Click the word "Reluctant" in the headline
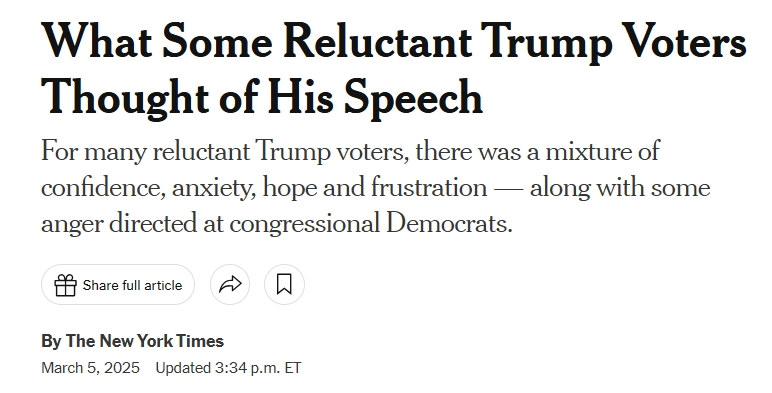This screenshot has height=393, width=772. (378, 42)
